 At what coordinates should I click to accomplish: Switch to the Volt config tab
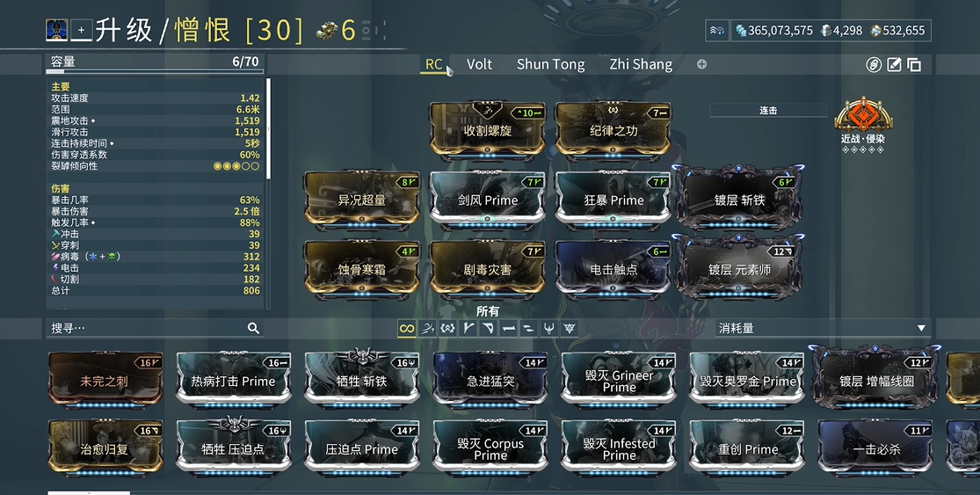point(479,64)
